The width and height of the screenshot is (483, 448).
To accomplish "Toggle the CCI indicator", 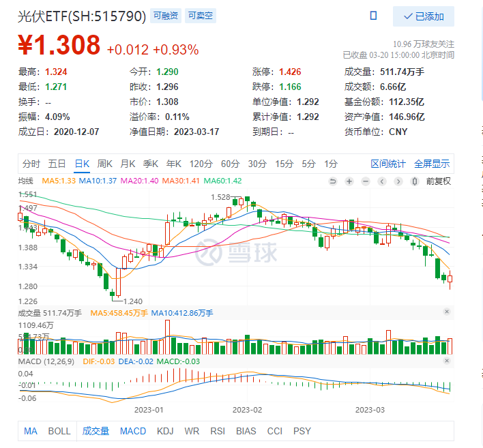I will (274, 431).
